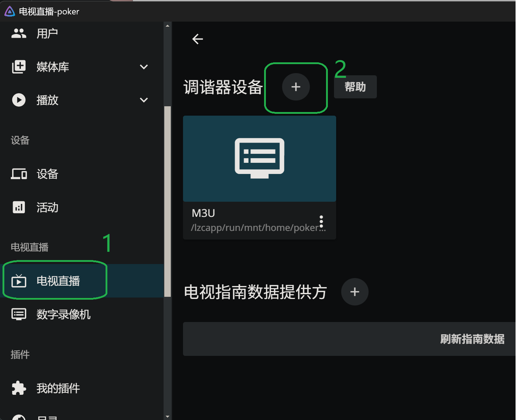Click the 设备 devices icon

[19, 174]
